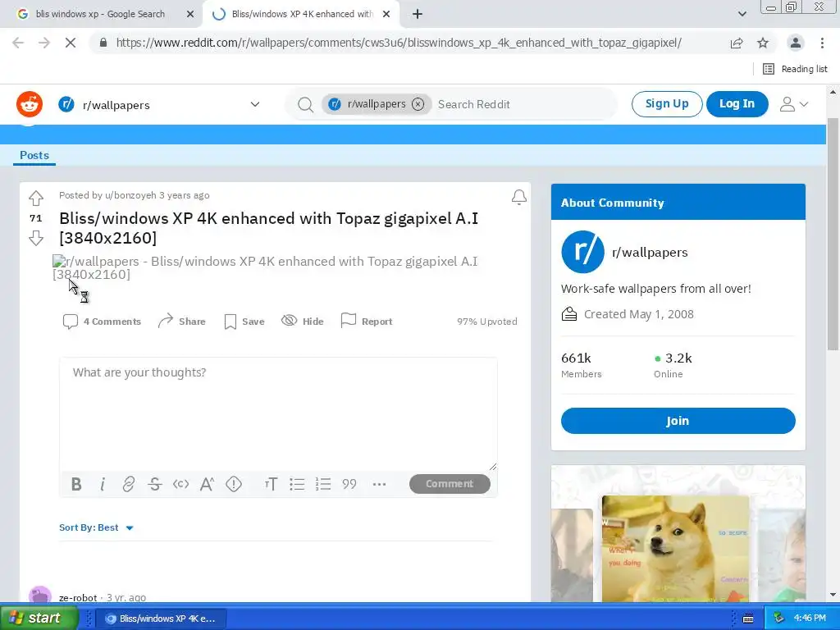
Task: Downvote the Bliss wallpaper post
Action: pos(36,238)
